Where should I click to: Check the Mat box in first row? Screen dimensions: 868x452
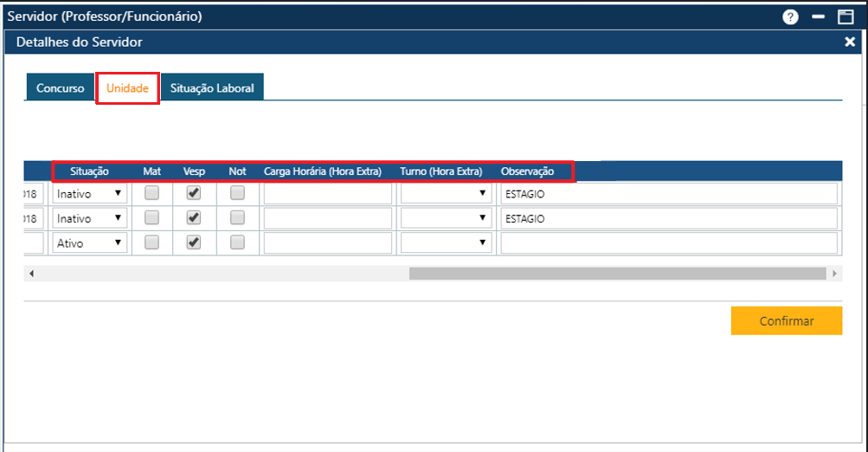(x=151, y=194)
